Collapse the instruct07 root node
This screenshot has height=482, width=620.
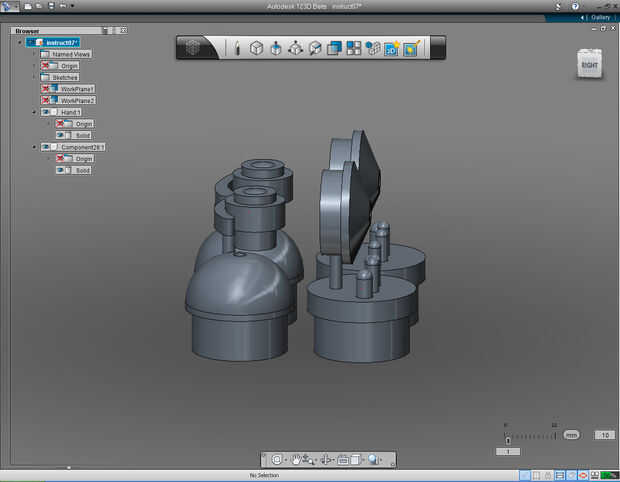point(19,42)
